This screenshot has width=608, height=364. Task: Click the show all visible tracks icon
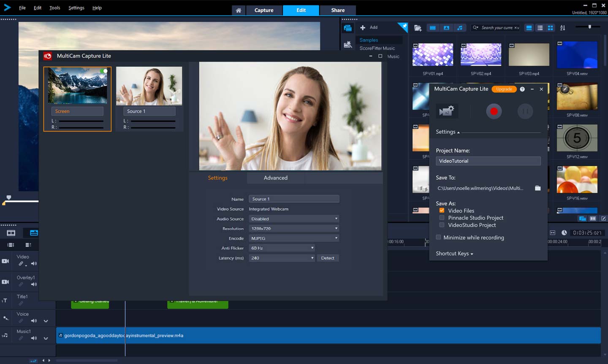(11, 245)
